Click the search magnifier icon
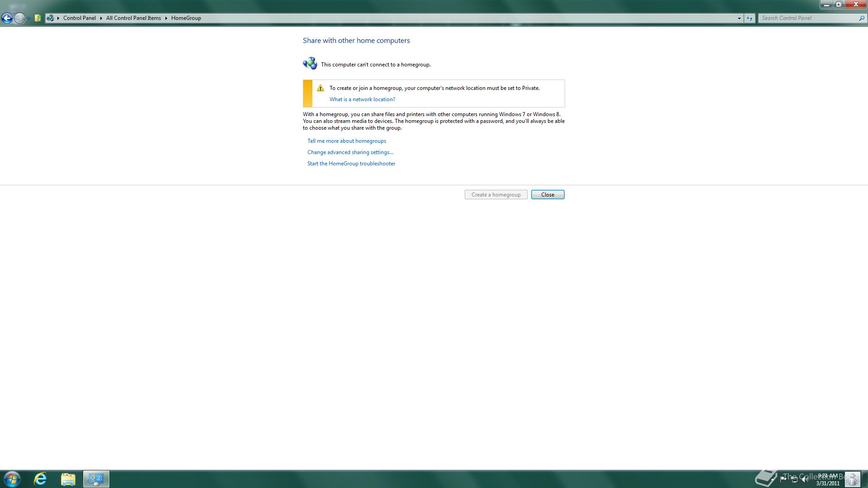868x488 pixels. point(862,18)
